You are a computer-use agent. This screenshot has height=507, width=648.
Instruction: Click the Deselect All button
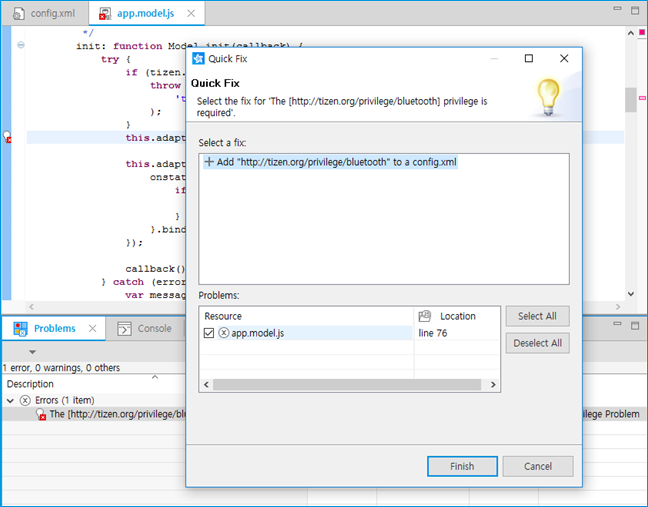(537, 343)
